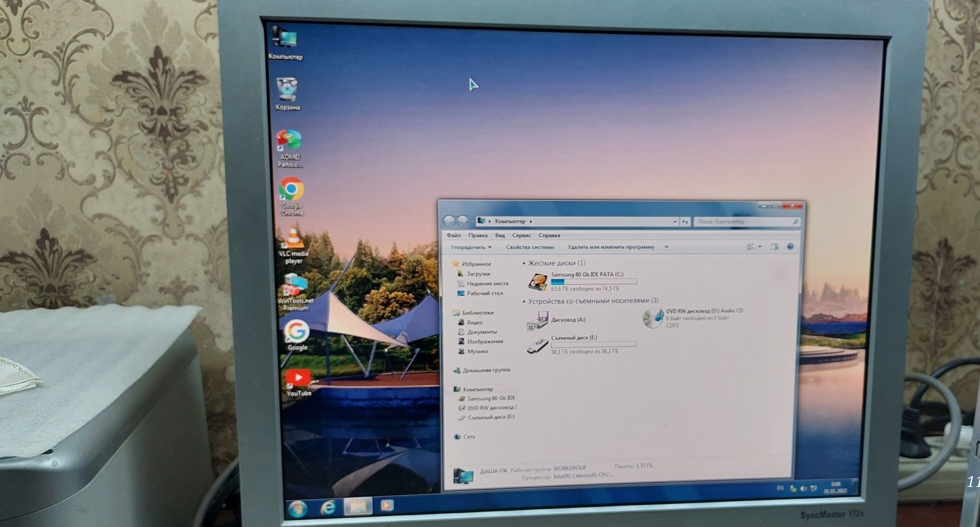Screen dimensions: 980x527
Task: Click the computer icon in details pane
Action: [x=463, y=475]
